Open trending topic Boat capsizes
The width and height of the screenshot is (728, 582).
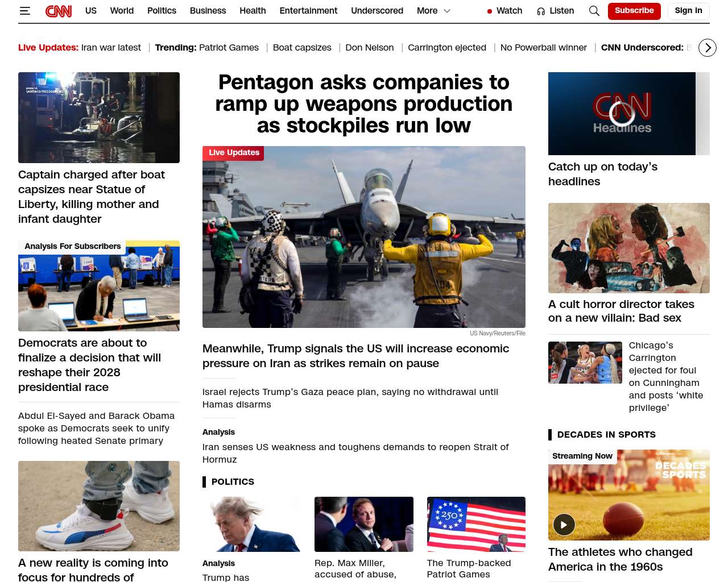(302, 48)
